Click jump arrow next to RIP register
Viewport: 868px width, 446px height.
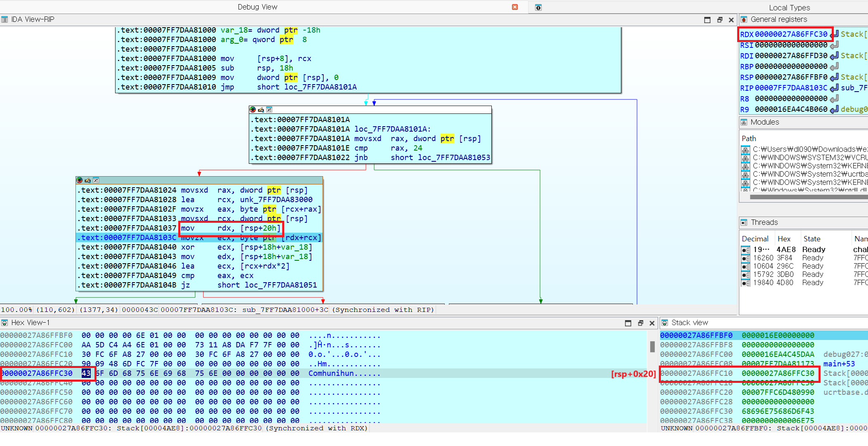(834, 88)
